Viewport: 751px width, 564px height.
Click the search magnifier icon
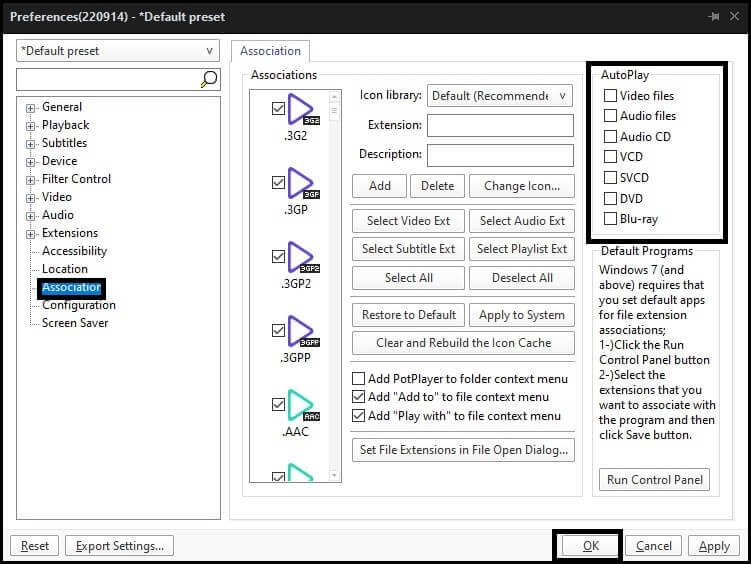click(209, 79)
